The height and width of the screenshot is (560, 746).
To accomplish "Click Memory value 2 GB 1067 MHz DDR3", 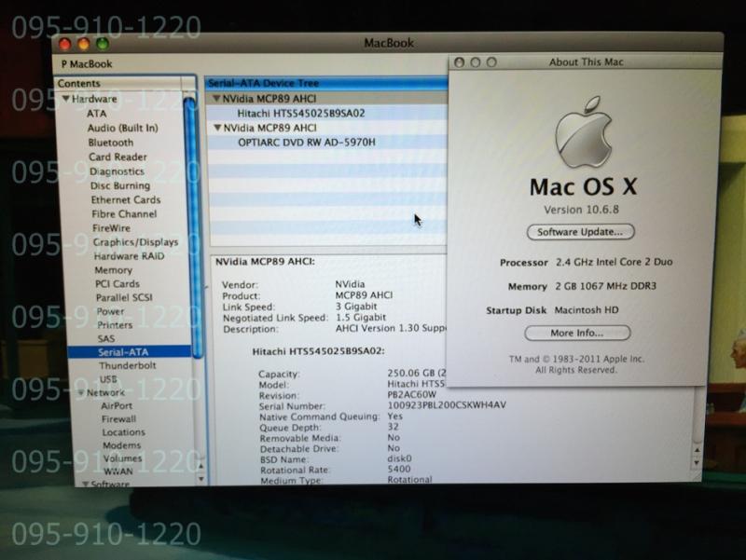I will coord(605,286).
